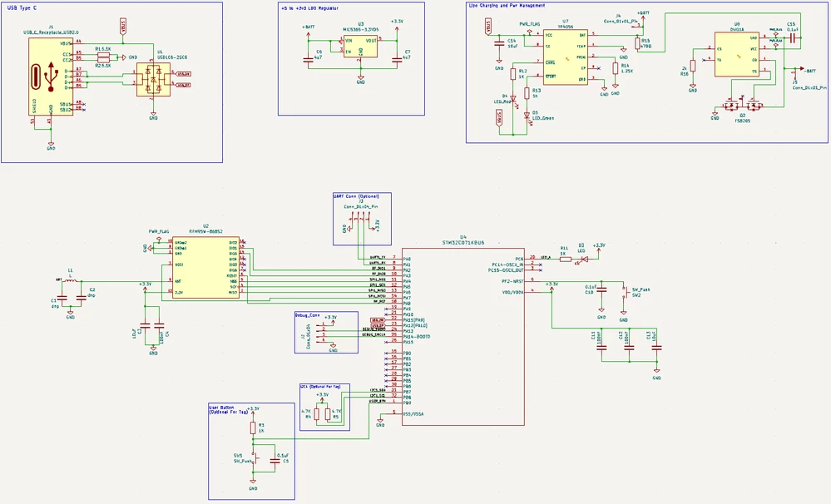831x504 pixels.
Task: Select resistor R3 1K in User Button
Action: click(x=254, y=427)
